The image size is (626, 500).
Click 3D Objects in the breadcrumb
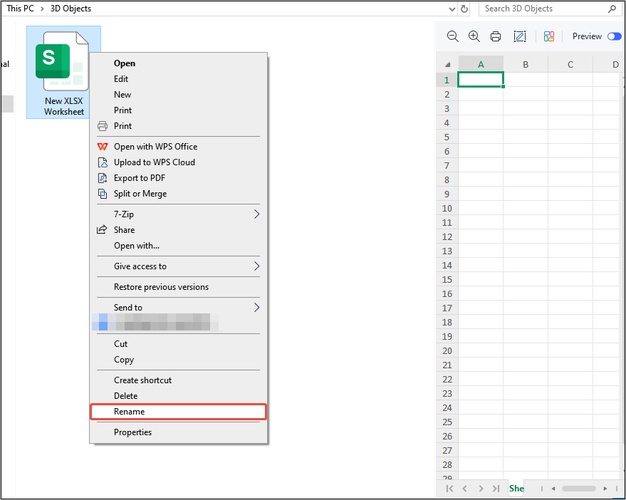pyautogui.click(x=71, y=8)
